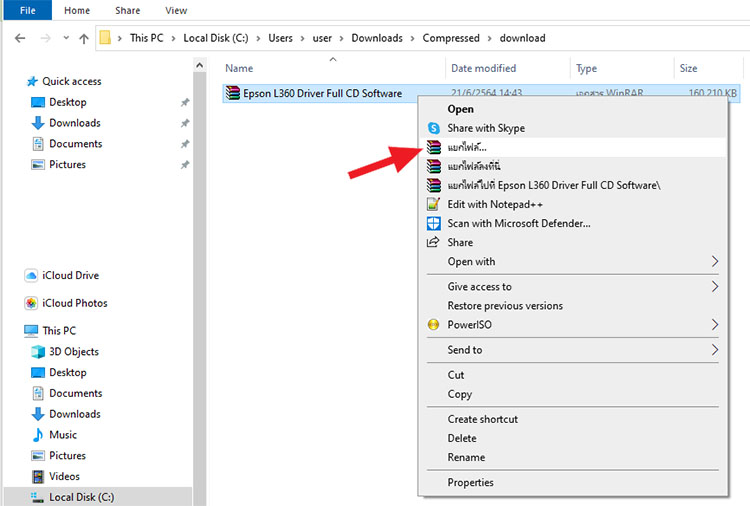The image size is (750, 506).
Task: Click the Quick access star icon
Action: point(32,81)
